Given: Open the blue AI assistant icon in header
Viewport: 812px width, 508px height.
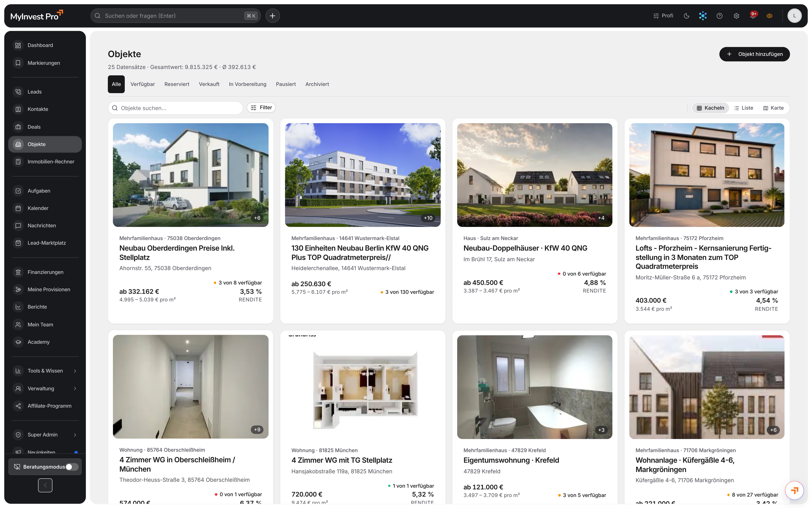Looking at the screenshot, I should click(703, 16).
